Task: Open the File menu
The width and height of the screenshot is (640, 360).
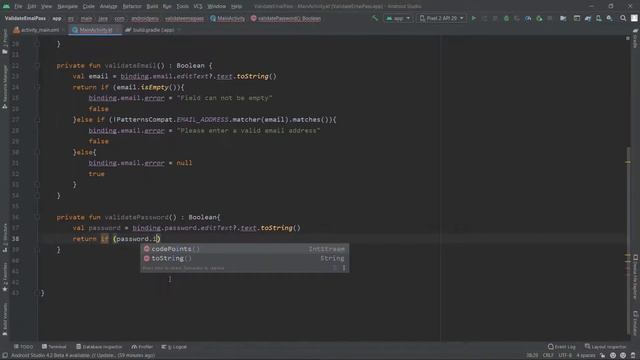Action: pos(18,7)
